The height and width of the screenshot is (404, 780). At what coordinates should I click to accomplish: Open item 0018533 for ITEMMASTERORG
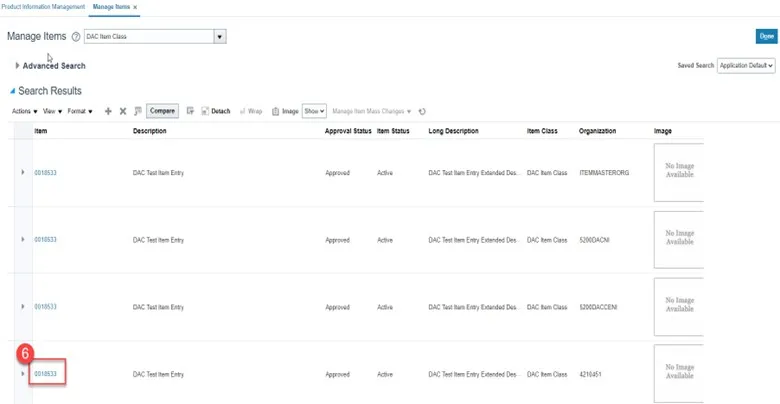(45, 173)
